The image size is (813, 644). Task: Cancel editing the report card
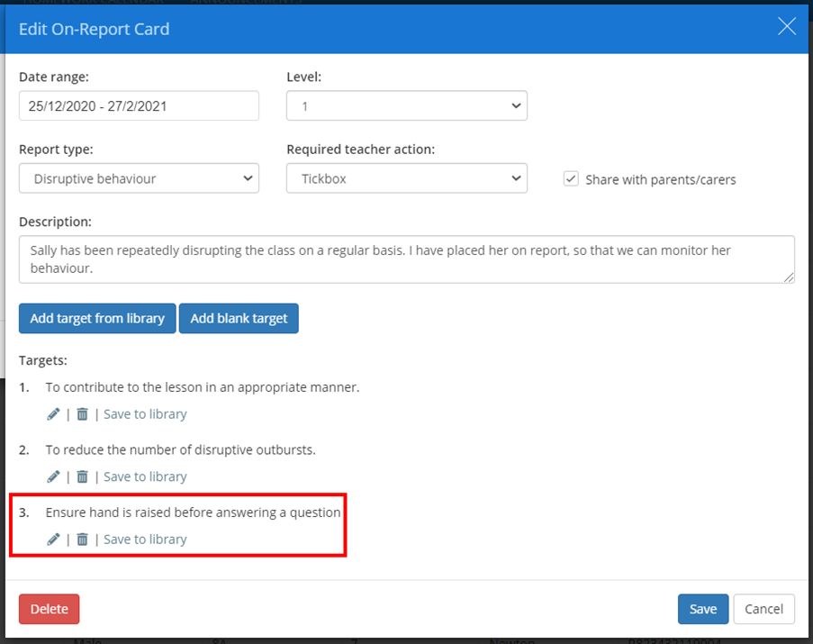[763, 609]
